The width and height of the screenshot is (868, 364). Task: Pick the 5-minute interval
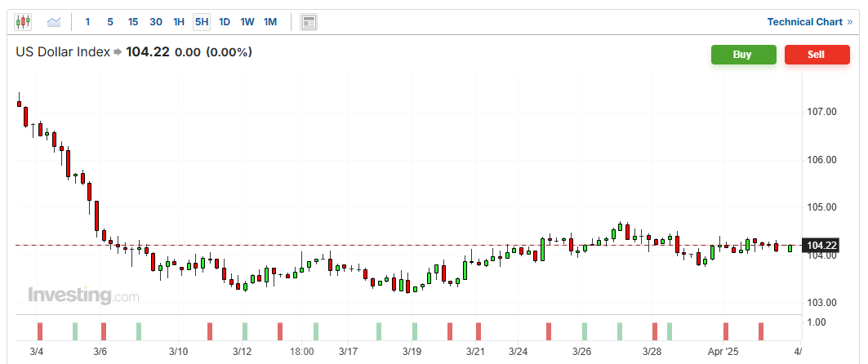tap(110, 22)
